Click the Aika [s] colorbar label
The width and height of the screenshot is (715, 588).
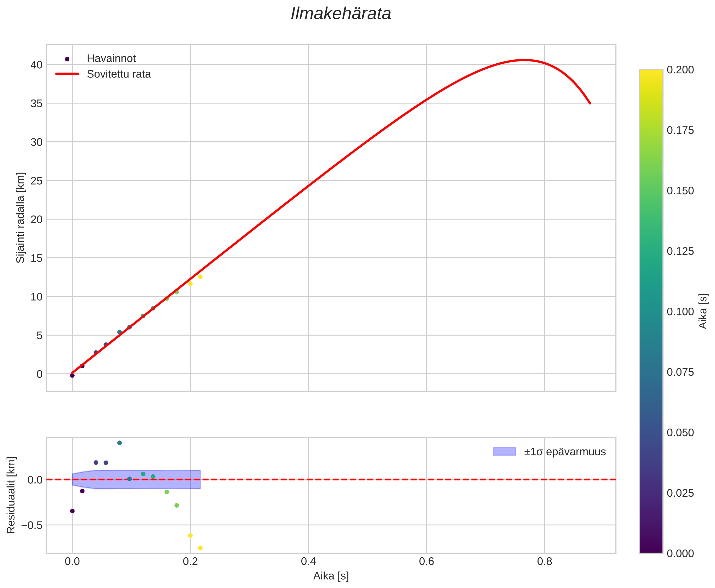pyautogui.click(x=703, y=311)
